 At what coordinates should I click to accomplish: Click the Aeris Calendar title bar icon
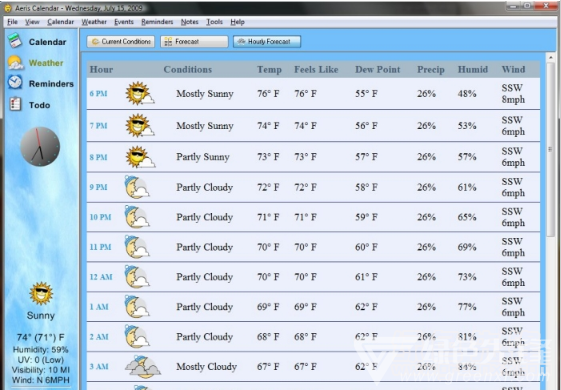pos(8,8)
